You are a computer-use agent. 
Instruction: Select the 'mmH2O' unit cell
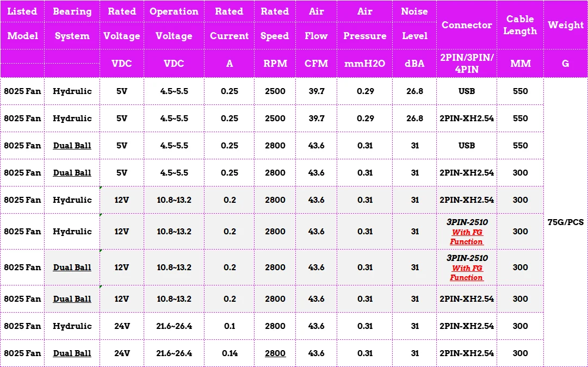click(x=364, y=64)
